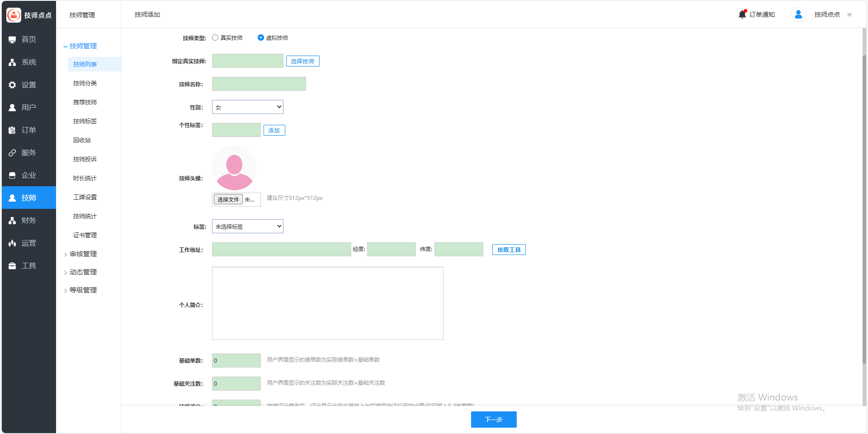This screenshot has width=868, height=434.
Task: Click the 工具 briefcase icon in sidebar
Action: click(x=12, y=266)
